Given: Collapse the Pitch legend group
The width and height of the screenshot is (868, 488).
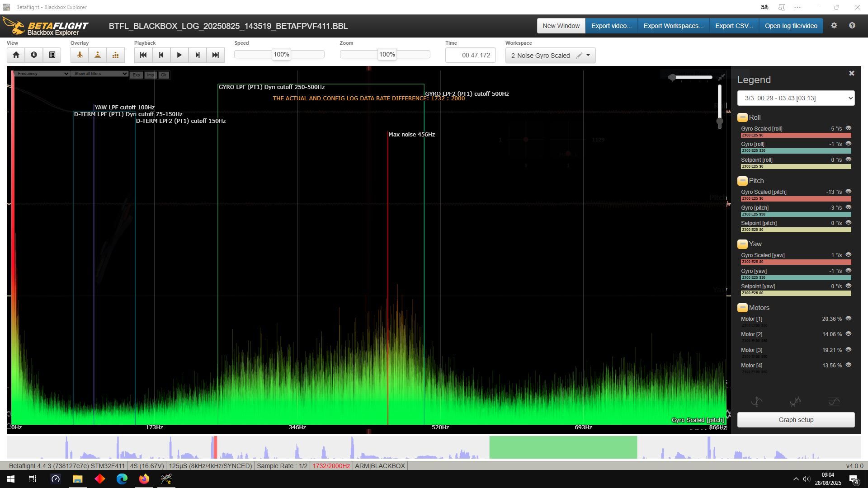Looking at the screenshot, I should point(742,181).
